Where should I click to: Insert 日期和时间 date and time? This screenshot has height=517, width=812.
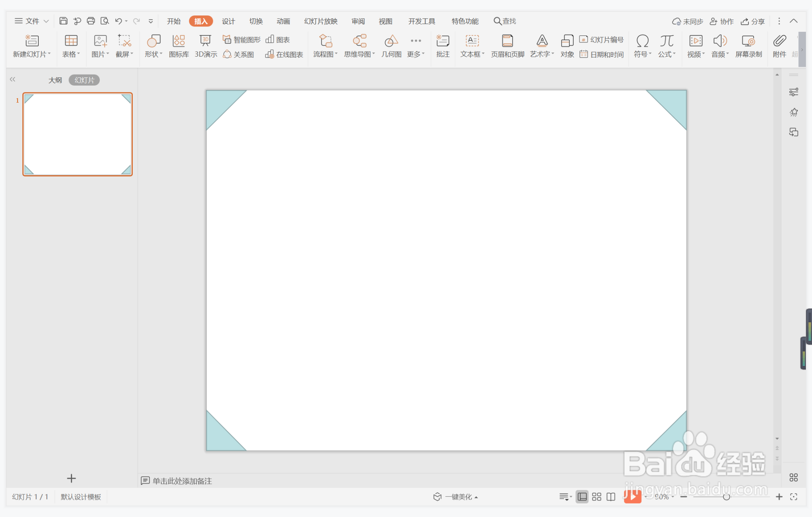[x=601, y=54]
